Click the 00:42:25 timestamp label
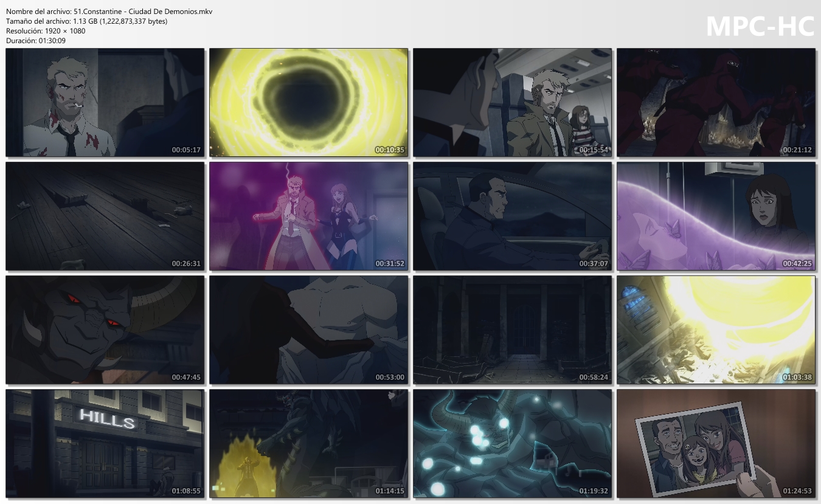 797,263
